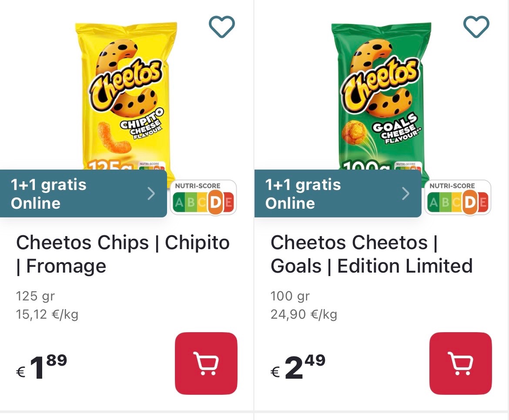Open the Cheetos Goals promo via chevron arrow
Screen dimensions: 509x420
click(x=405, y=193)
